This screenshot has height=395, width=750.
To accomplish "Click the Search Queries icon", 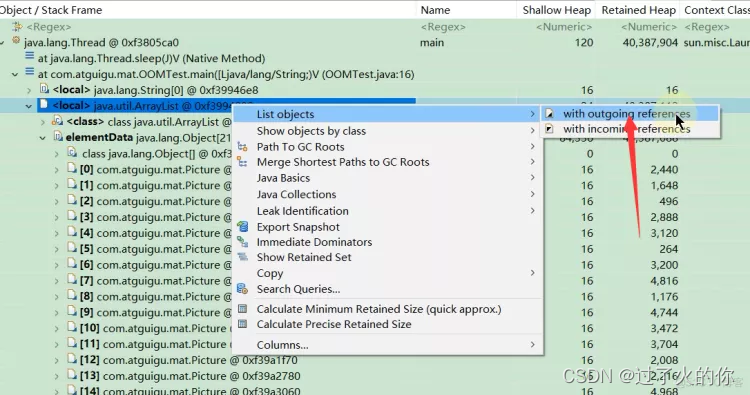I will click(x=243, y=289).
